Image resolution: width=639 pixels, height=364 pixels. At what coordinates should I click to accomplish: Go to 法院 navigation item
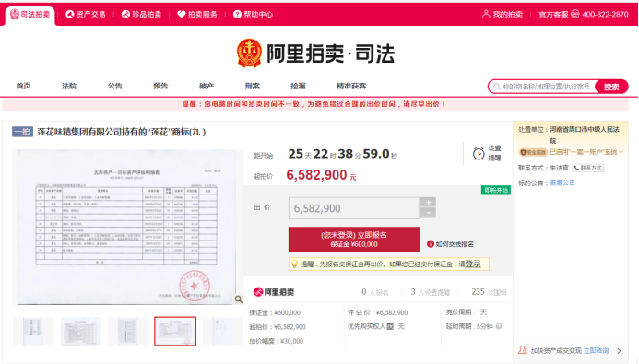(x=69, y=86)
